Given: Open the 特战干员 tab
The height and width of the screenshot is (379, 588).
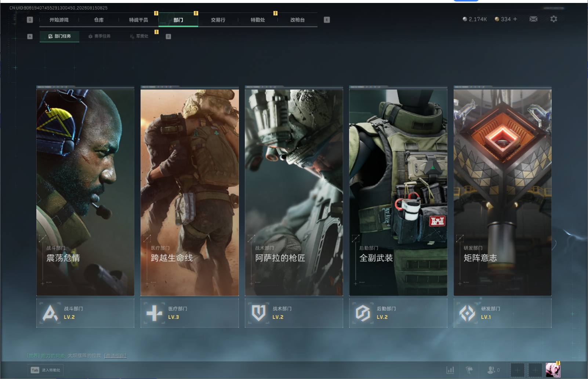Looking at the screenshot, I should [x=138, y=20].
